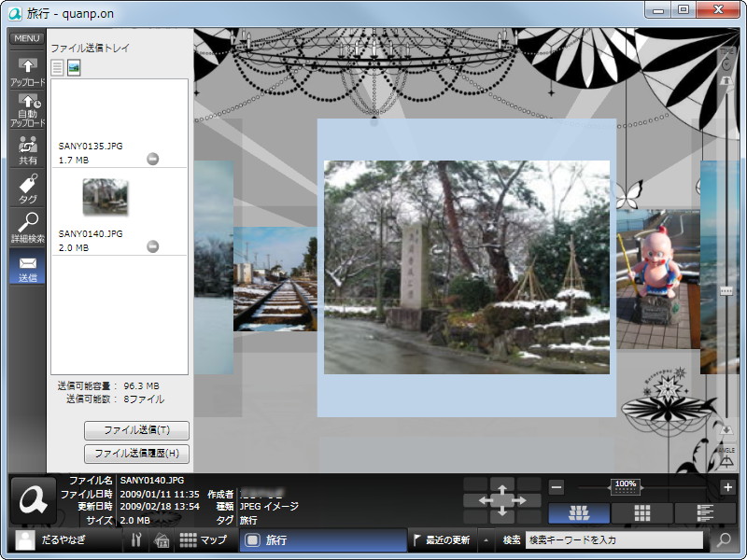Screen dimensions: 747x560
Task: Click the search magnifier button
Action: (724, 539)
